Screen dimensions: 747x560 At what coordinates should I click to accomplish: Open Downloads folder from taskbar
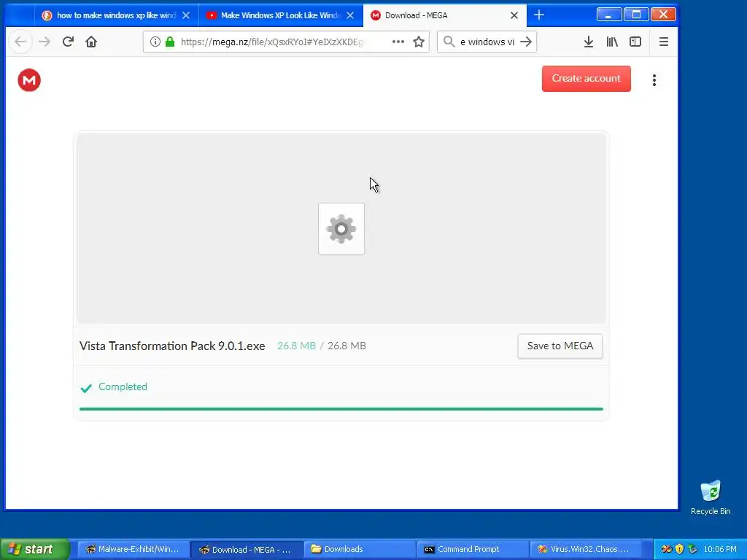(x=359, y=549)
